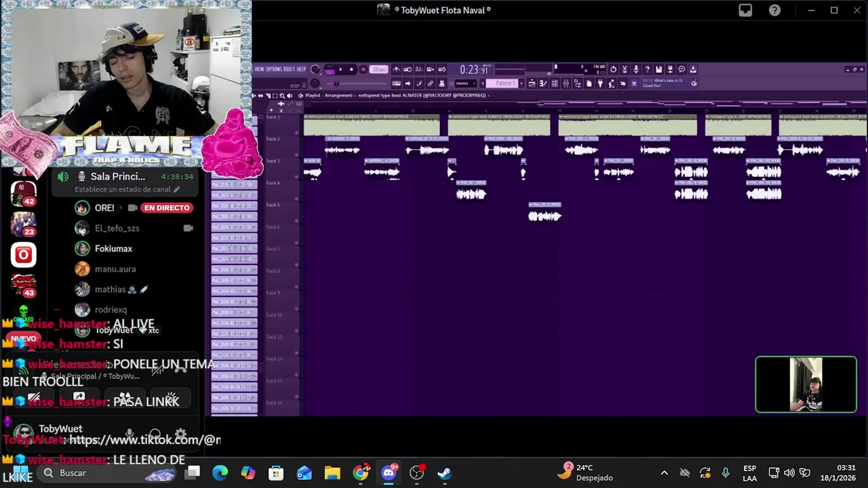The height and width of the screenshot is (488, 868).
Task: Save project with the floppy disk icon
Action: point(658,69)
